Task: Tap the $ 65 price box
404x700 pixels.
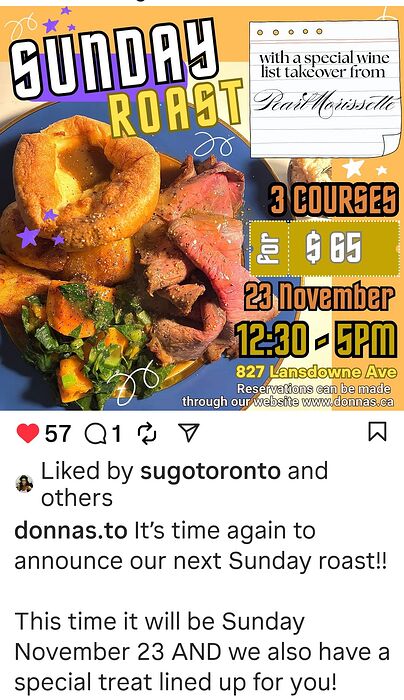Action: pyautogui.click(x=324, y=248)
